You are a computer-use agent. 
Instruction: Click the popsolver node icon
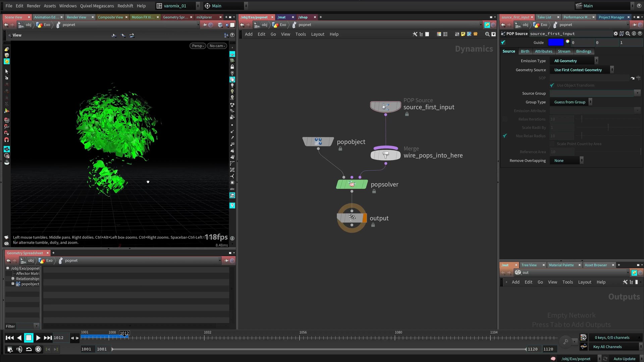coord(352,184)
